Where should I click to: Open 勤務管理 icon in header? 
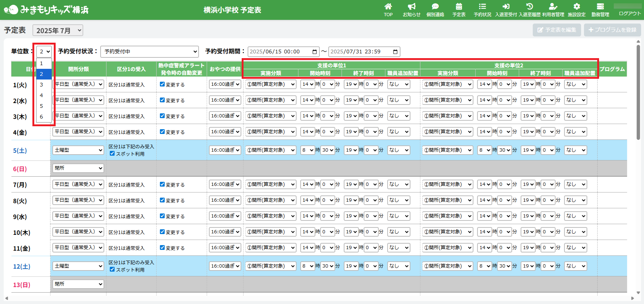pyautogui.click(x=600, y=7)
